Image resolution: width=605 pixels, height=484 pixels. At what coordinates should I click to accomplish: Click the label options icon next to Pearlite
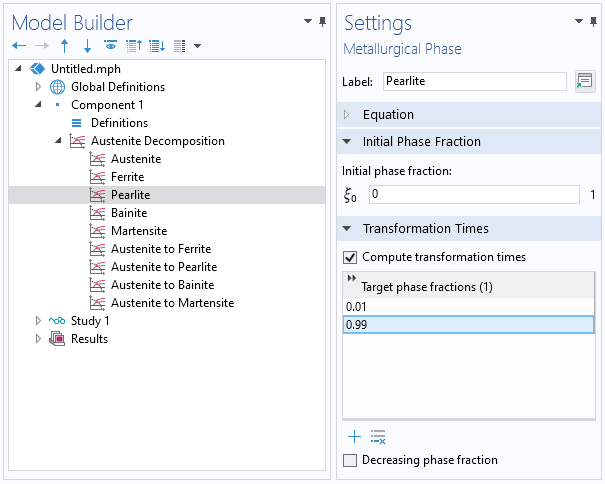pyautogui.click(x=585, y=82)
